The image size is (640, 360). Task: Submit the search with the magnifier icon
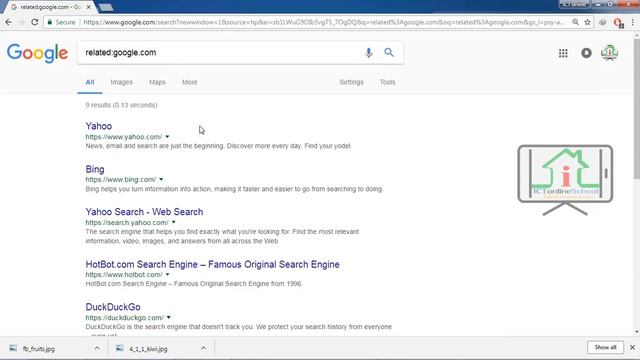(x=389, y=52)
